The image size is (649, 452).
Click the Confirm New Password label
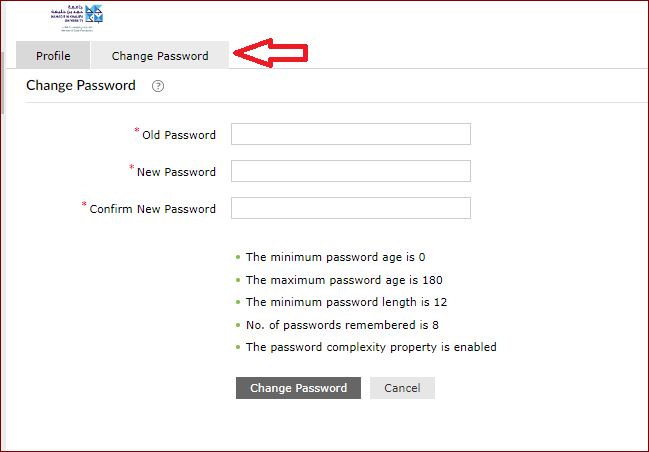(153, 209)
